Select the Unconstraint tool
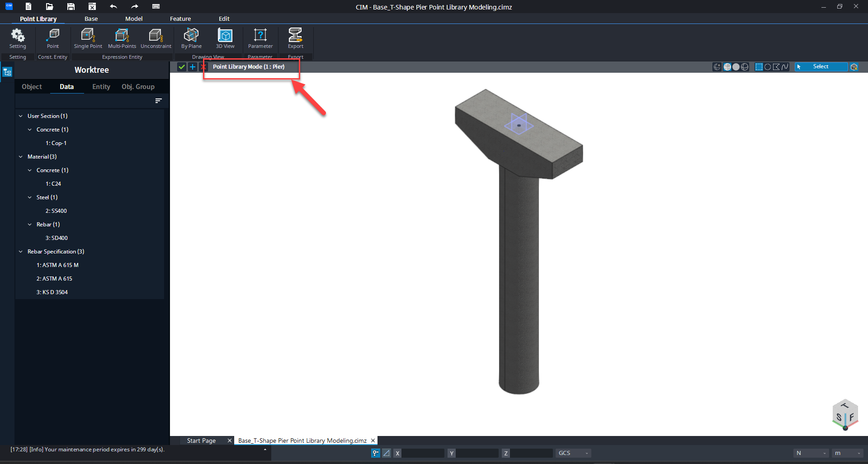This screenshot has height=464, width=868. (x=156, y=38)
